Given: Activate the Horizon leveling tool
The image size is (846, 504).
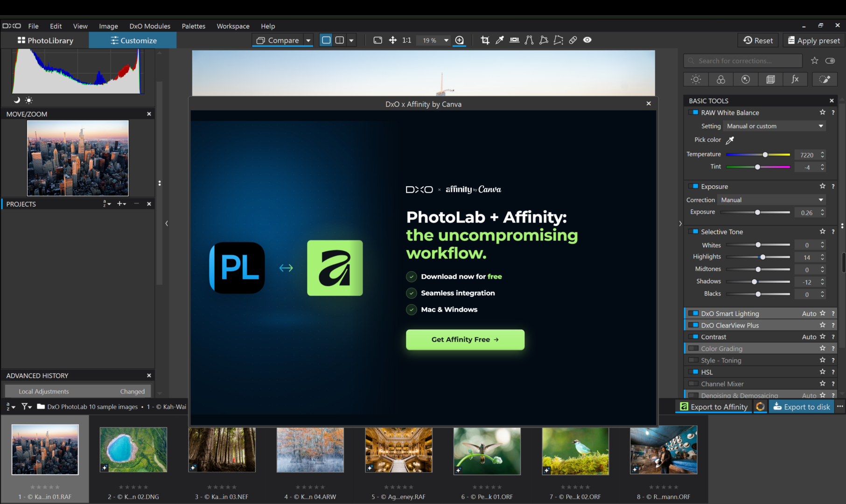Looking at the screenshot, I should pos(514,40).
